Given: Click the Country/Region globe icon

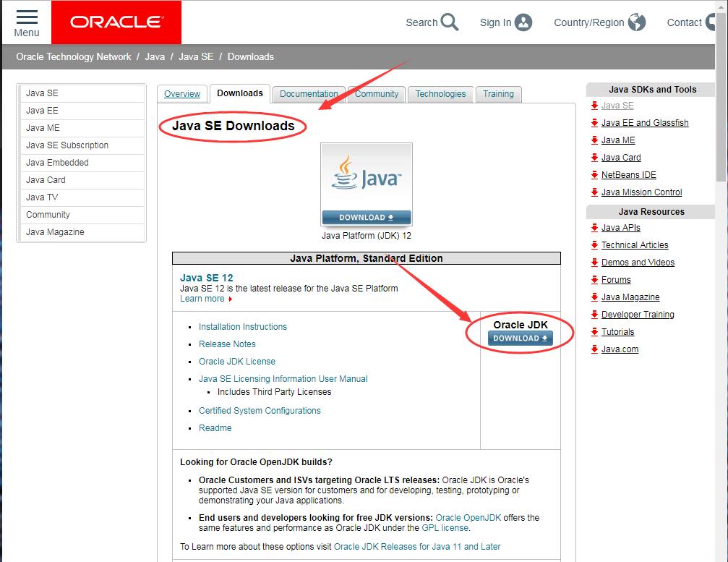Looking at the screenshot, I should coord(636,22).
